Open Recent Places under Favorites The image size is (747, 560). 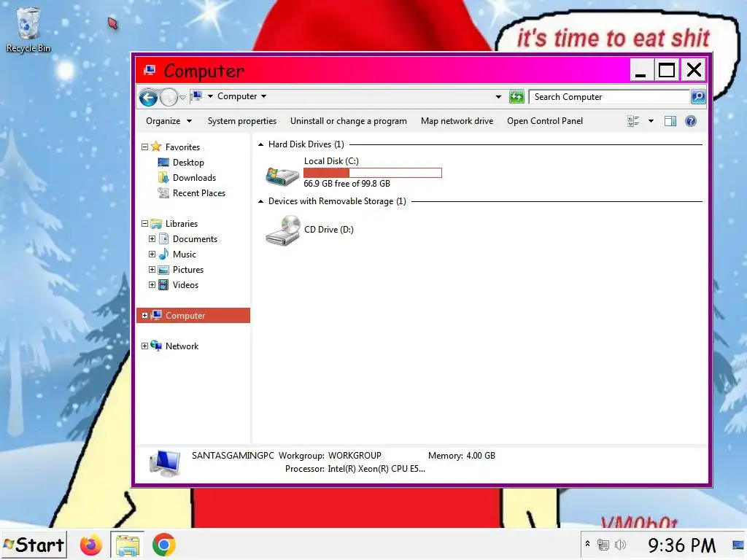(x=199, y=192)
